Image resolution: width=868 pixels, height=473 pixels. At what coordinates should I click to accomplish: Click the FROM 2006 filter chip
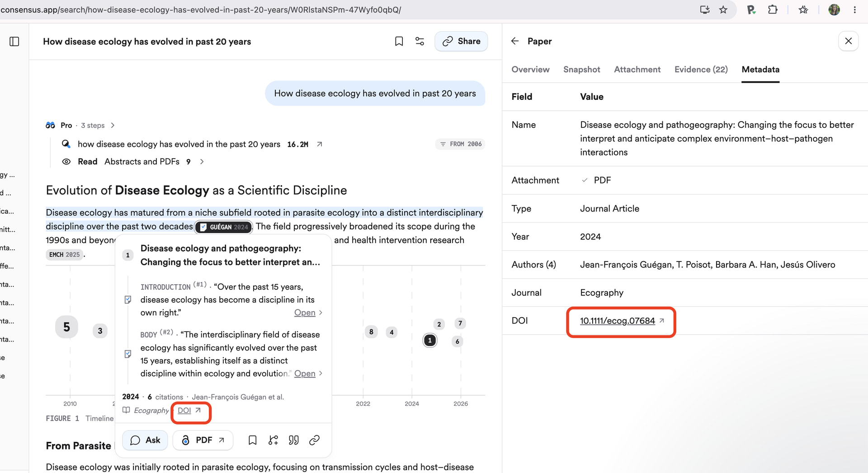tap(461, 144)
